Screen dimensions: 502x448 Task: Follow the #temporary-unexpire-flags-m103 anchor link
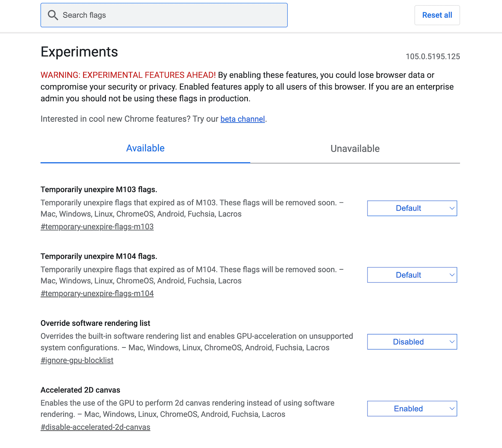click(97, 227)
